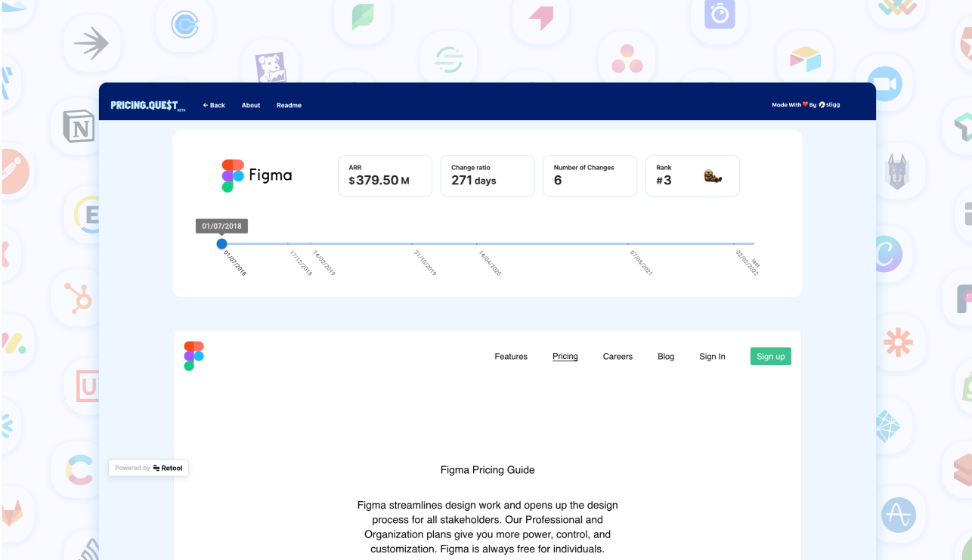This screenshot has width=972, height=560.
Task: Click the 'Made With' text in the header
Action: click(x=786, y=105)
